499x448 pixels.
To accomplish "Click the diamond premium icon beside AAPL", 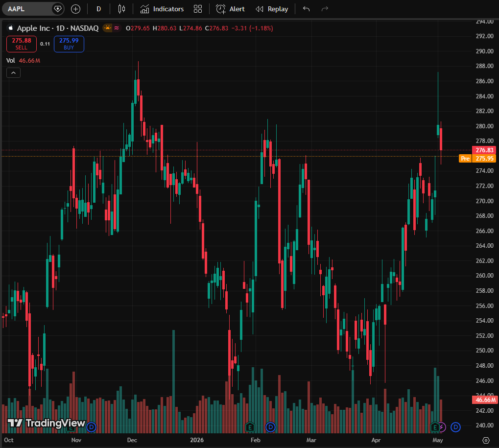I will tap(58, 9).
